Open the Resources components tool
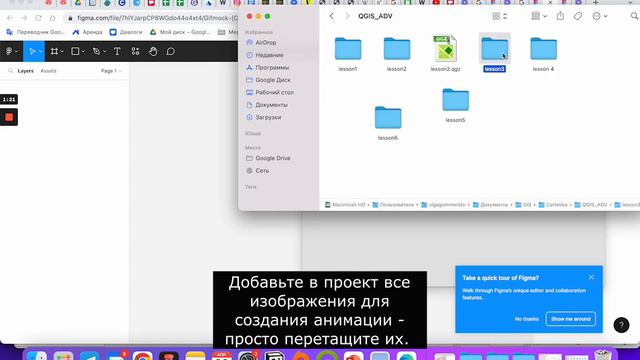The width and height of the screenshot is (640, 360). pos(135,51)
